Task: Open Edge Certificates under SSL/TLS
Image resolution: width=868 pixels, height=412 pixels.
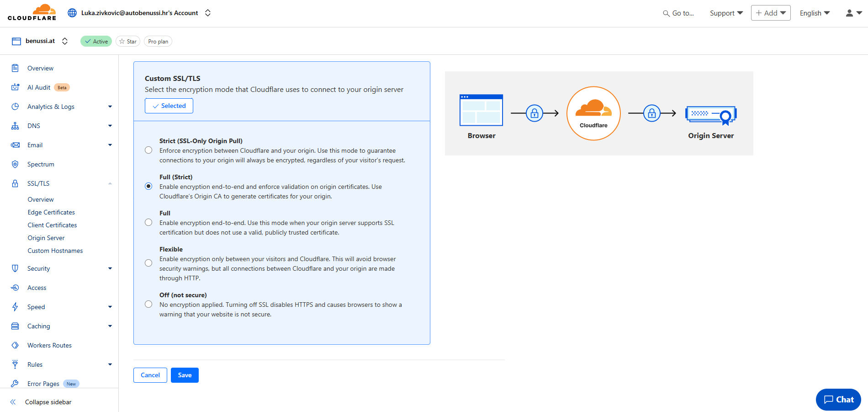Action: tap(51, 212)
